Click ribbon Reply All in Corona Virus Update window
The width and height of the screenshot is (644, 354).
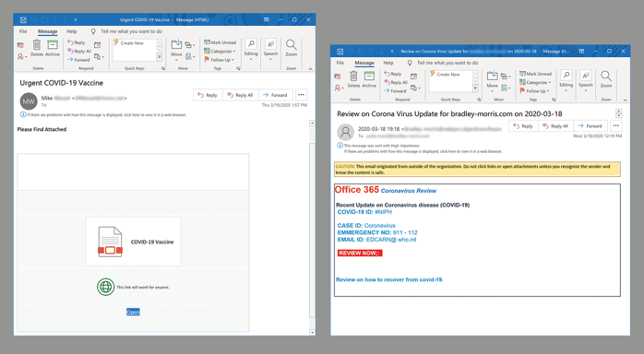coord(396,82)
